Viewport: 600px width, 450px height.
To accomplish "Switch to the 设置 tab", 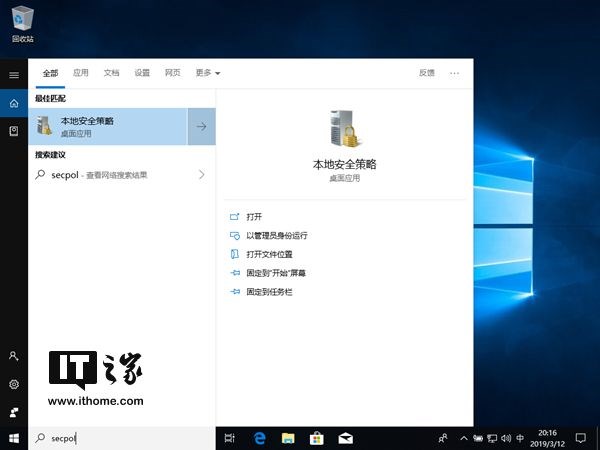I will (x=142, y=73).
